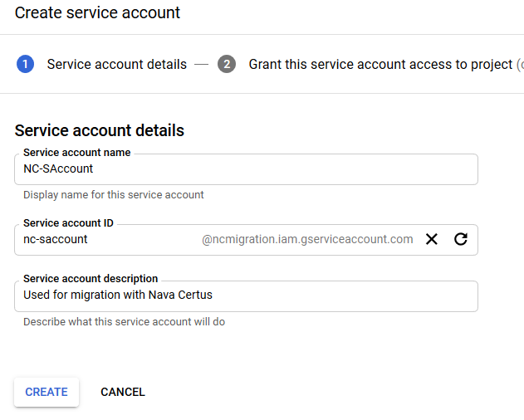Image resolution: width=524 pixels, height=420 pixels.
Task: Clear the Service account ID with X icon
Action: (432, 239)
